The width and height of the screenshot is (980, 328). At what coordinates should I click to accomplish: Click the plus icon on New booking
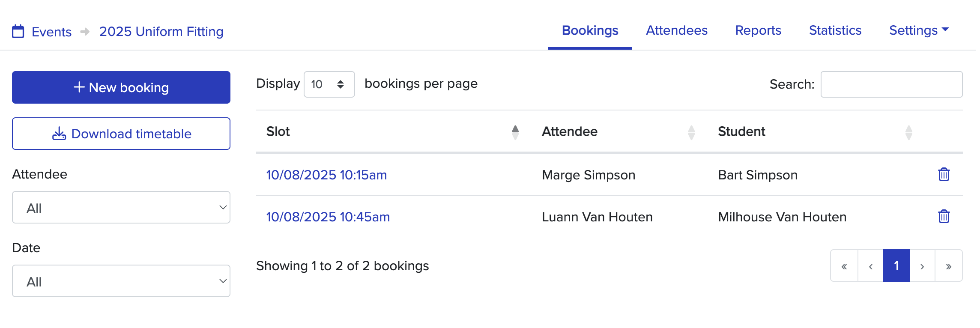coord(78,87)
